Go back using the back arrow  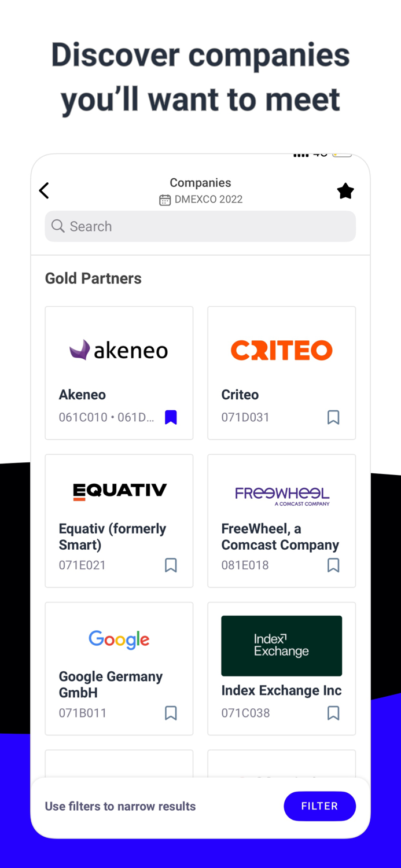pos(44,190)
